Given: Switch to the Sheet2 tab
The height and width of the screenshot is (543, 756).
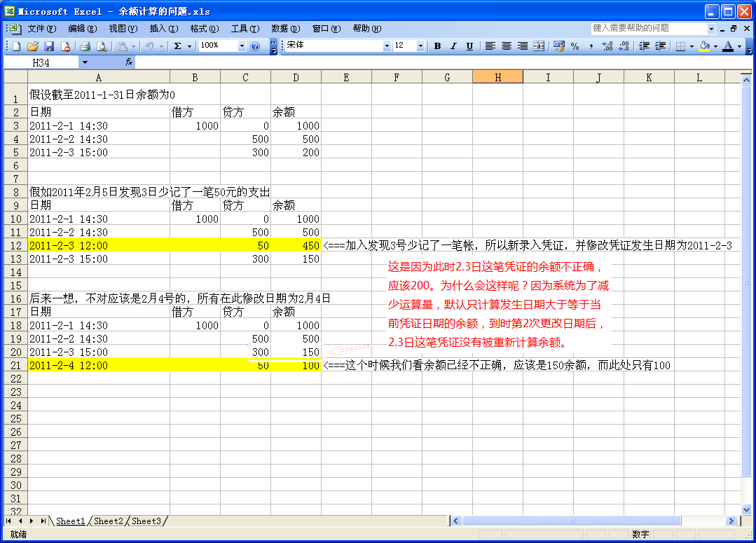Looking at the screenshot, I should (108, 521).
